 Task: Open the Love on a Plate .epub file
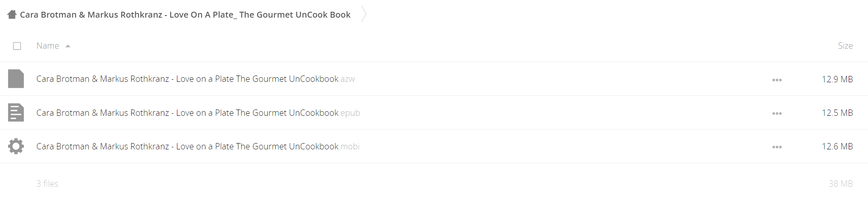tap(198, 113)
